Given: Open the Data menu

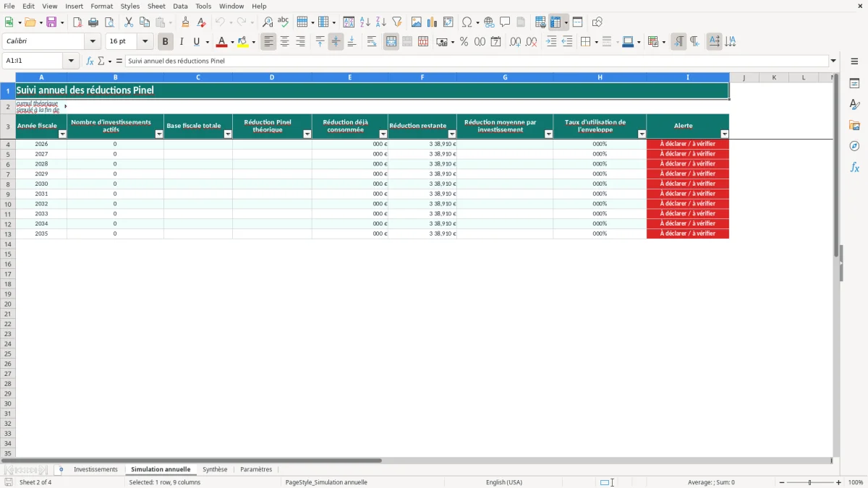Looking at the screenshot, I should click(x=180, y=6).
